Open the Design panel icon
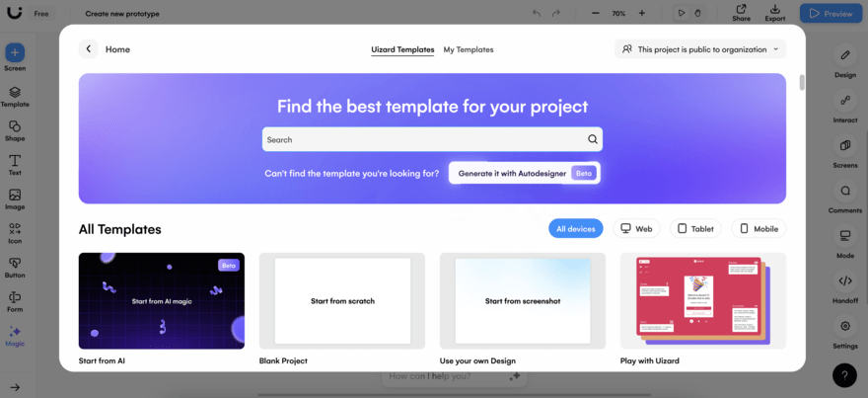Screen dimensions: 868x398 845,56
